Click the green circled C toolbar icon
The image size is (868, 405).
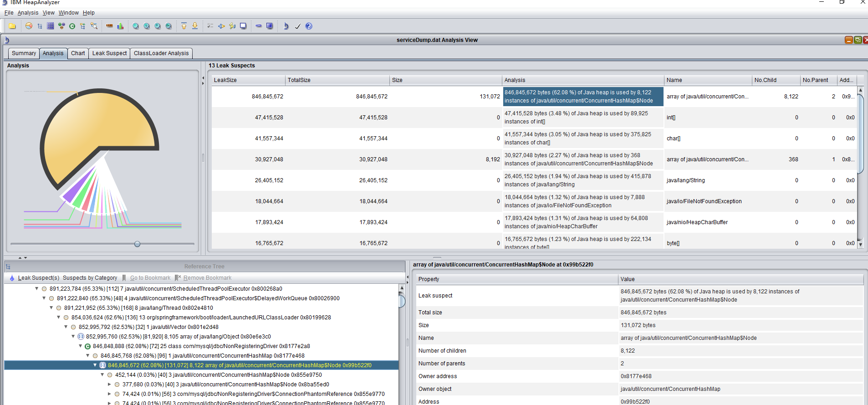(x=72, y=26)
